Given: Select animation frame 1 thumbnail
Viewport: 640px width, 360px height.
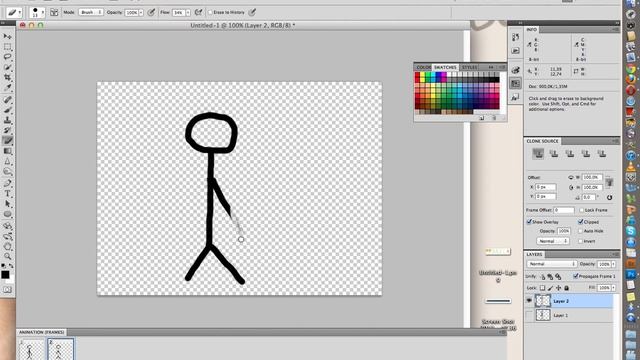Looking at the screenshot, I should pos(32,349).
